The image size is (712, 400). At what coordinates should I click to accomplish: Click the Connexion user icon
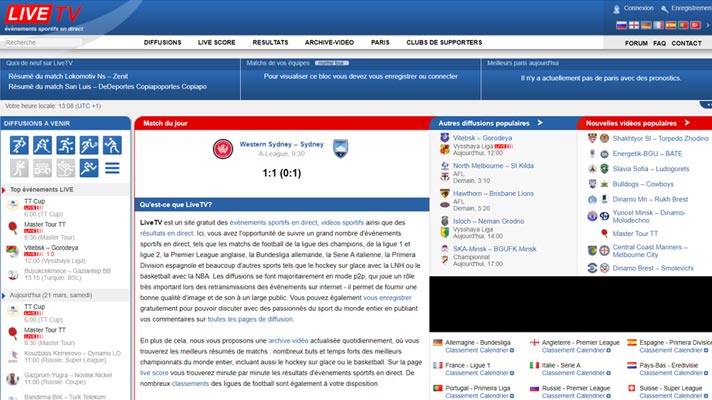tap(617, 9)
